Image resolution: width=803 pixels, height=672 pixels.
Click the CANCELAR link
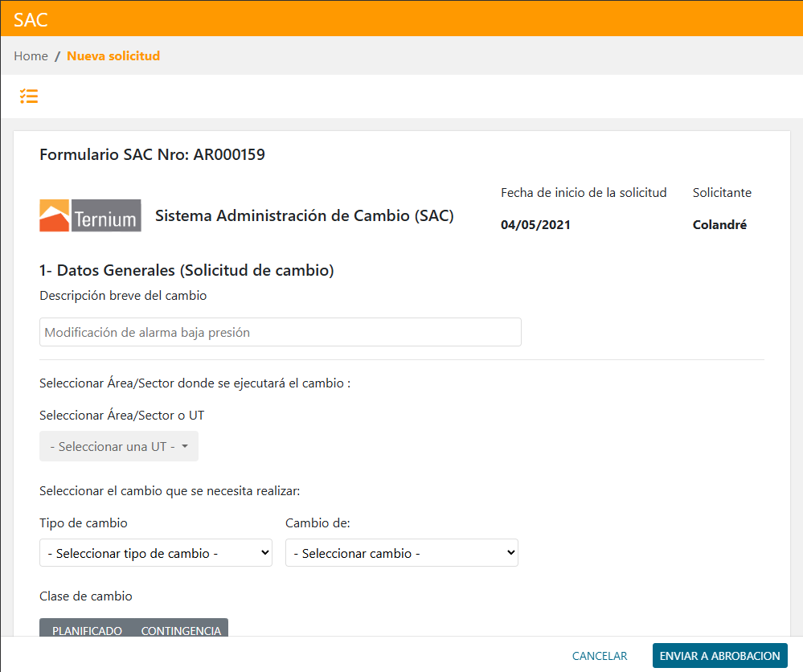(x=599, y=656)
